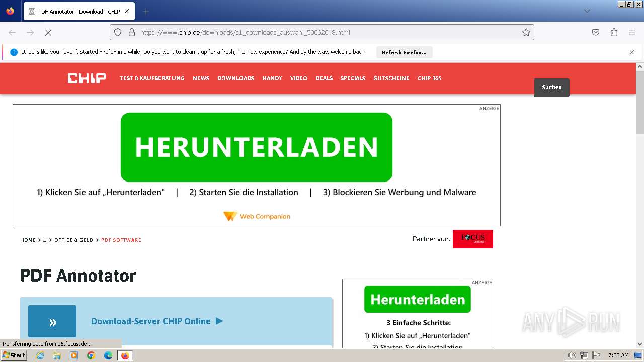Screen dimensions: 644x362
Task: Bookmark this page with the star
Action: click(526, 32)
